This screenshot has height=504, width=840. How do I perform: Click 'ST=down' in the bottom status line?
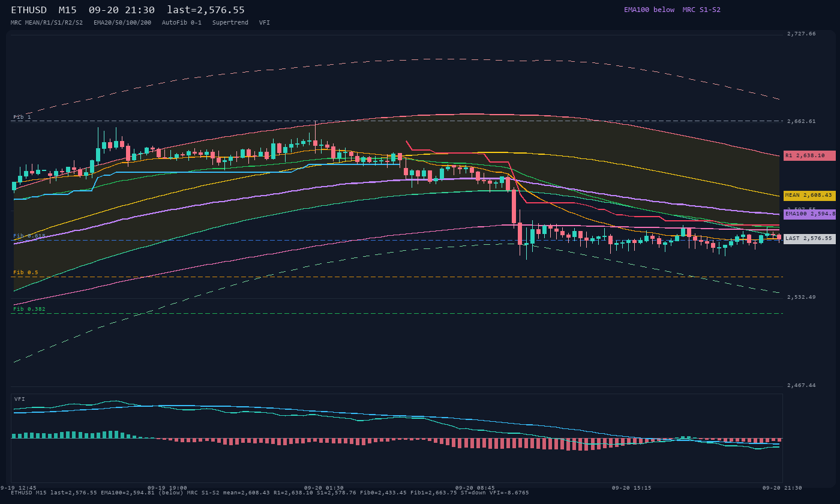pyautogui.click(x=473, y=493)
